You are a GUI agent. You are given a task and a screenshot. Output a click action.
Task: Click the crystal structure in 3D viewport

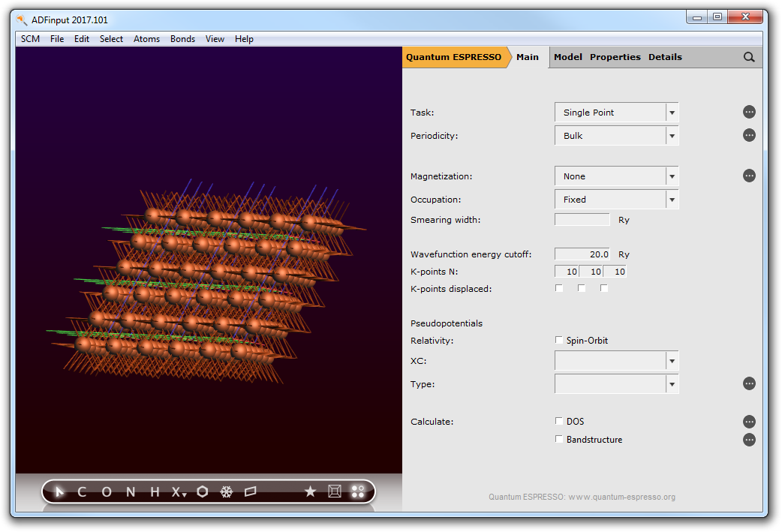207,281
